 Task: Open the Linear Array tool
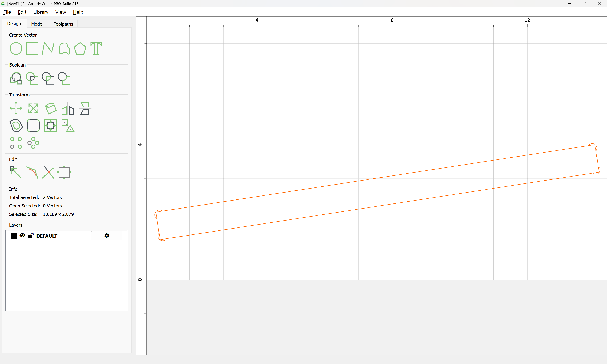(x=16, y=143)
